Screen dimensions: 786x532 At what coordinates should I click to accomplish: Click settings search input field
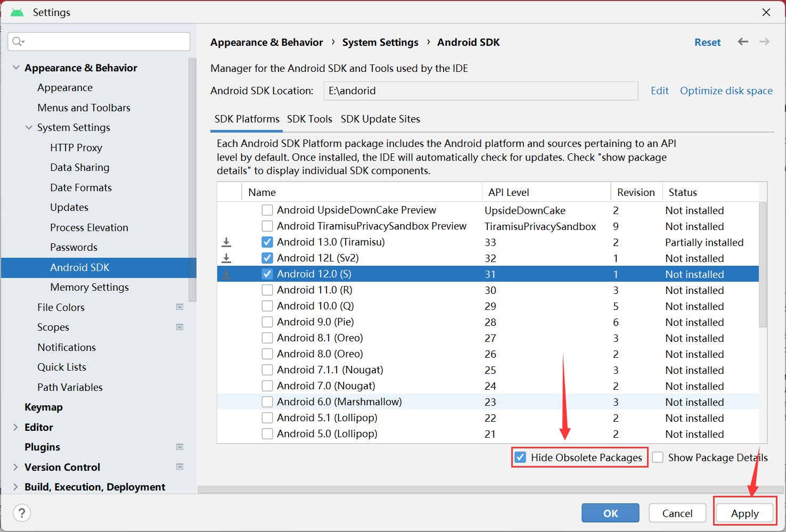(x=99, y=42)
